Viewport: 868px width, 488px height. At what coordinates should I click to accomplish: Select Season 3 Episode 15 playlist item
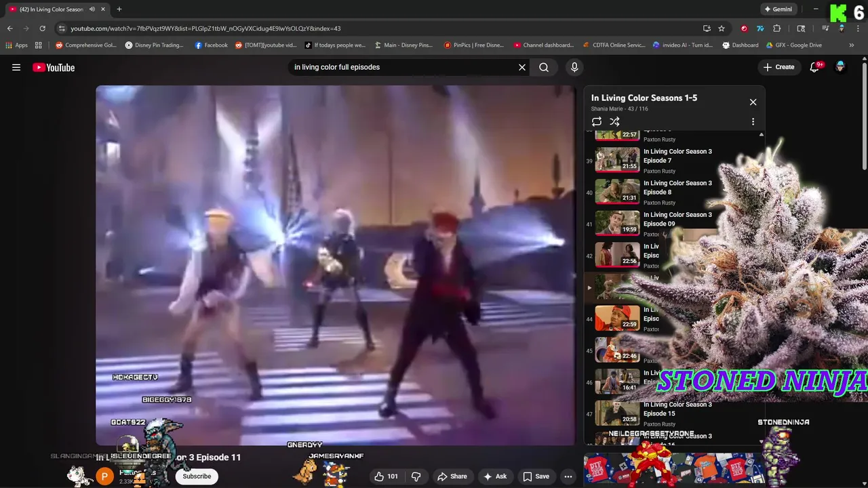(652, 413)
